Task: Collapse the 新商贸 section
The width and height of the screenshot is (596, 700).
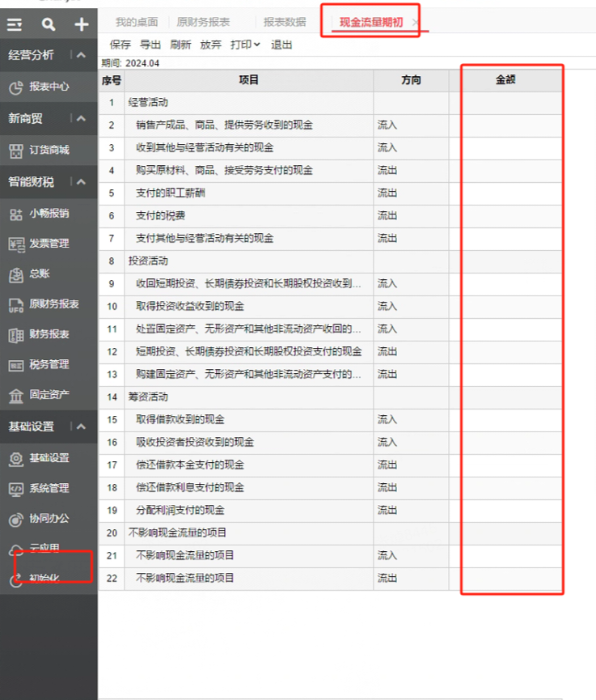Action: click(81, 118)
